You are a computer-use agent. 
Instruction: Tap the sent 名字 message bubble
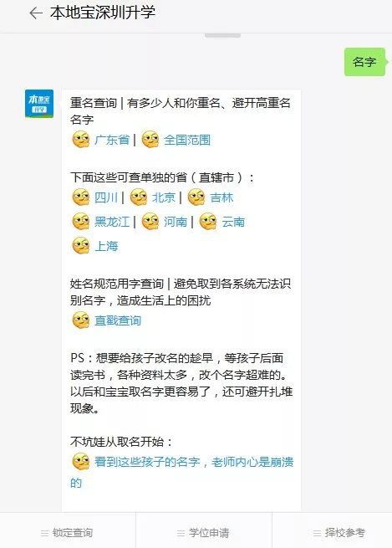coord(365,62)
